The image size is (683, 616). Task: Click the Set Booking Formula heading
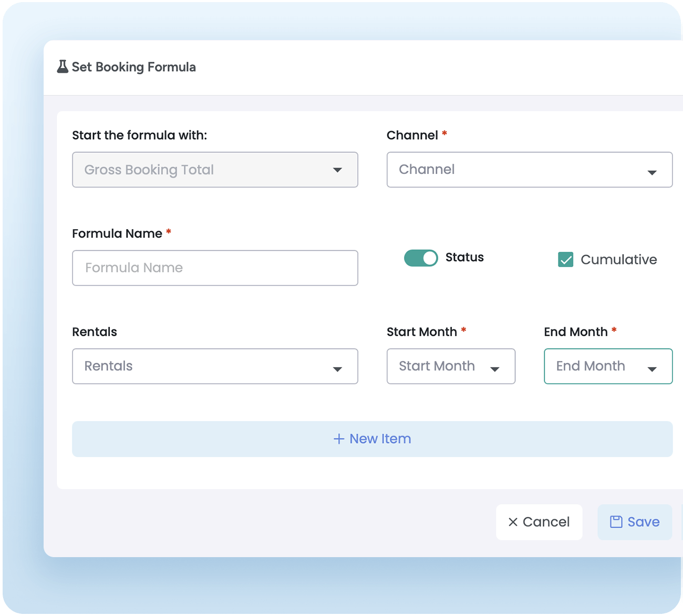click(133, 67)
